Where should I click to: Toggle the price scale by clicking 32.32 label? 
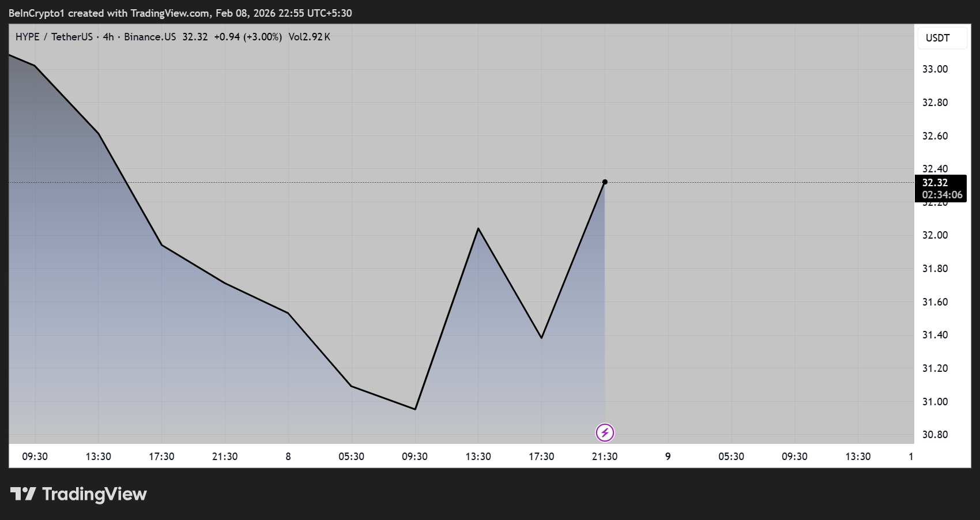942,182
